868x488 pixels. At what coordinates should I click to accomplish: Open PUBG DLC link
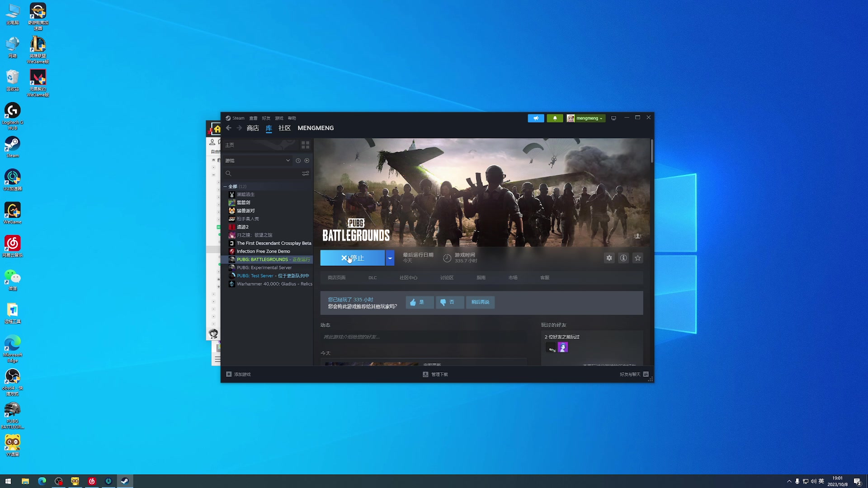click(373, 278)
